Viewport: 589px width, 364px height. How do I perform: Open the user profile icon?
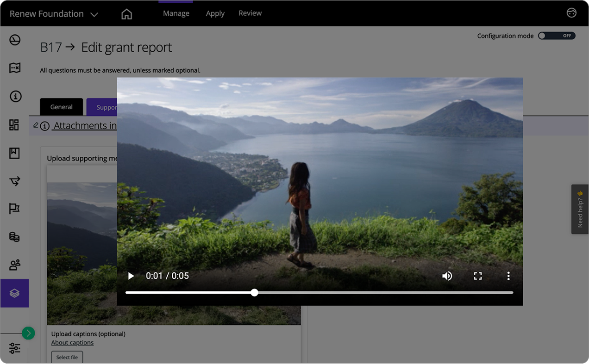pyautogui.click(x=571, y=13)
